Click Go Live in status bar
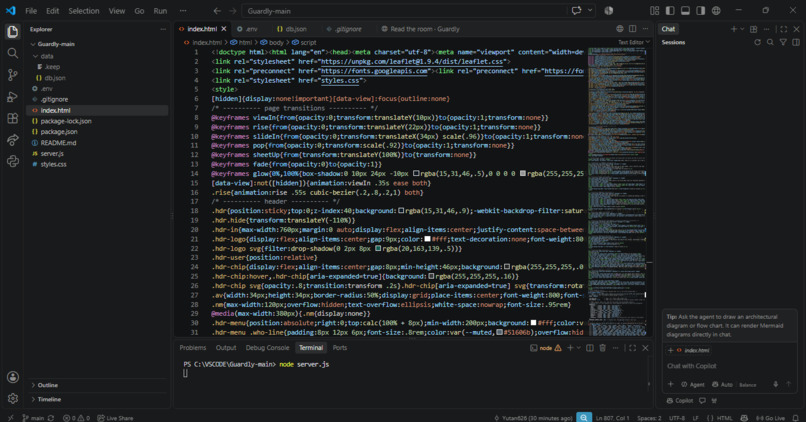The image size is (806, 422). pyautogui.click(x=770, y=418)
